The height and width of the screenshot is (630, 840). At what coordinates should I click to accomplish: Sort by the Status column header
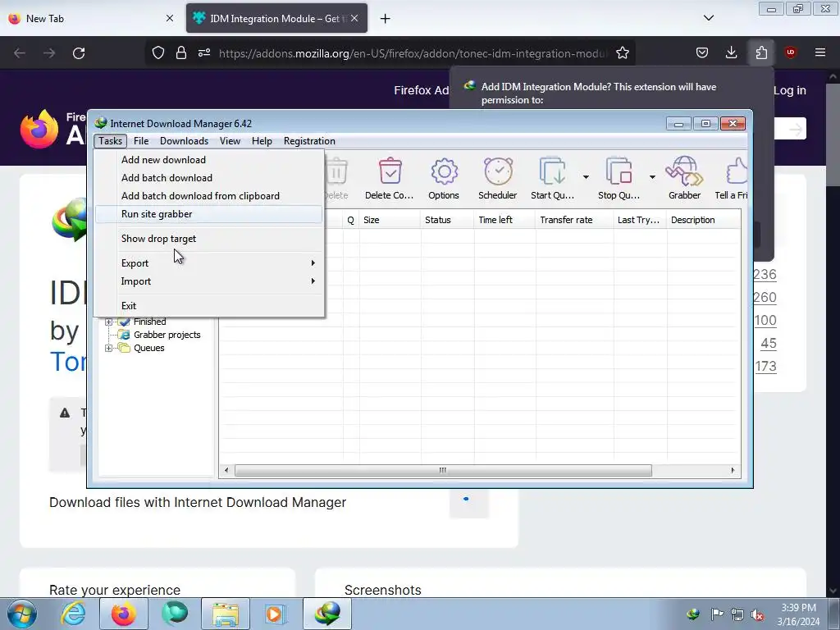[x=447, y=220]
